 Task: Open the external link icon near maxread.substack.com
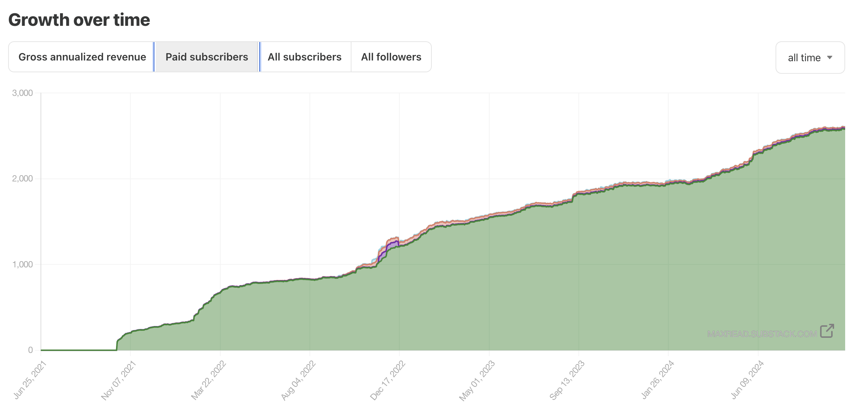[x=827, y=331]
